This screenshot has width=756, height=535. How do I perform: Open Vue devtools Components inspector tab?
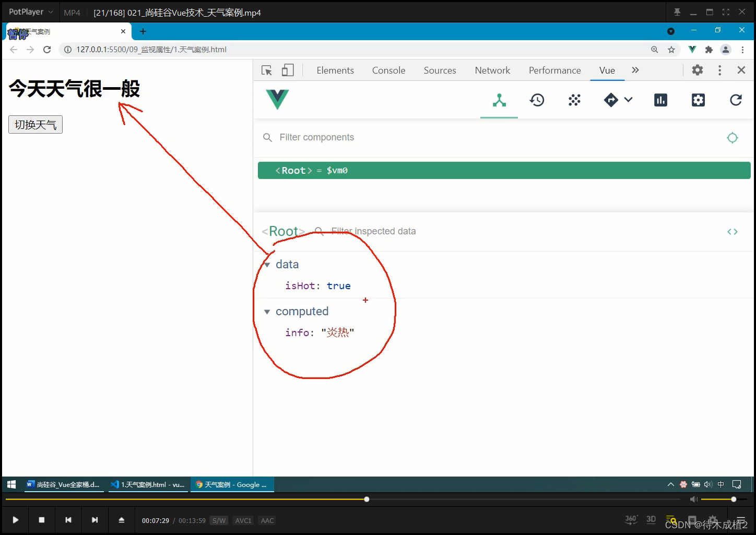[499, 100]
